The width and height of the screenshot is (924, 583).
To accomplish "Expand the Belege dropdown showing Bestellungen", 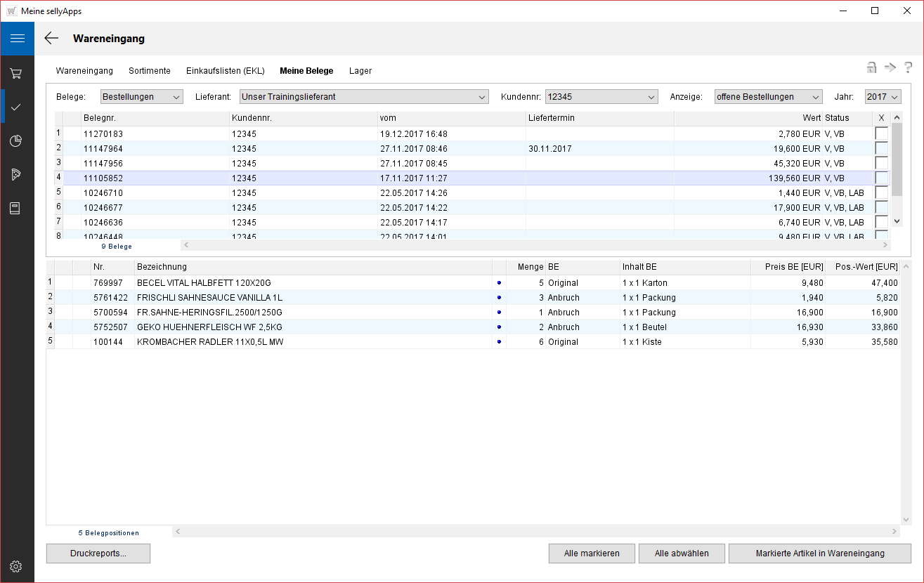I will 141,97.
